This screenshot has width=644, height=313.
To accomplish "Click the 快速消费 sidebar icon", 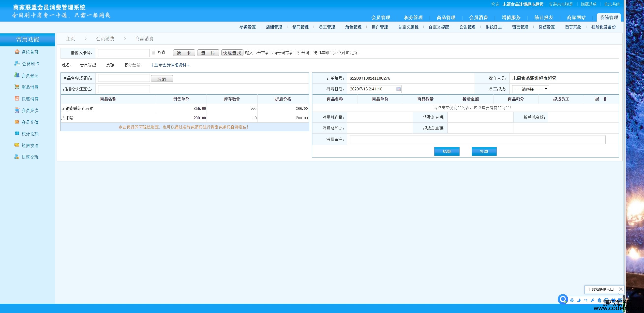I will point(17,99).
